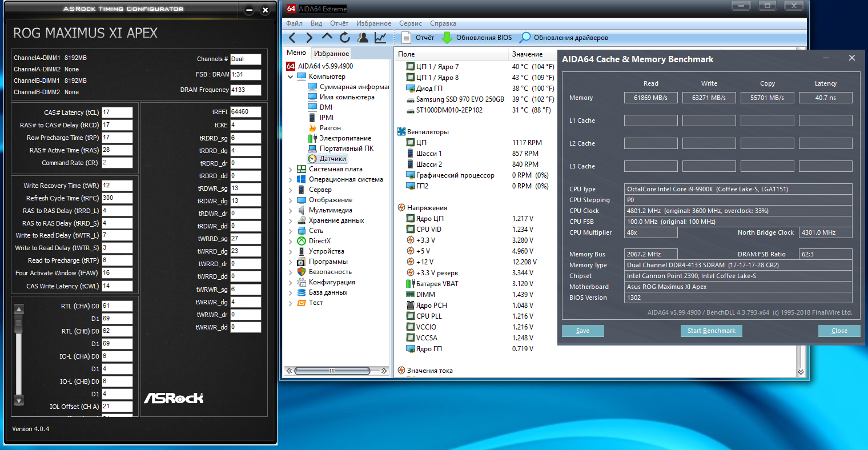Click the CAS# Latency (tCL) field
868x450 pixels.
[117, 112]
